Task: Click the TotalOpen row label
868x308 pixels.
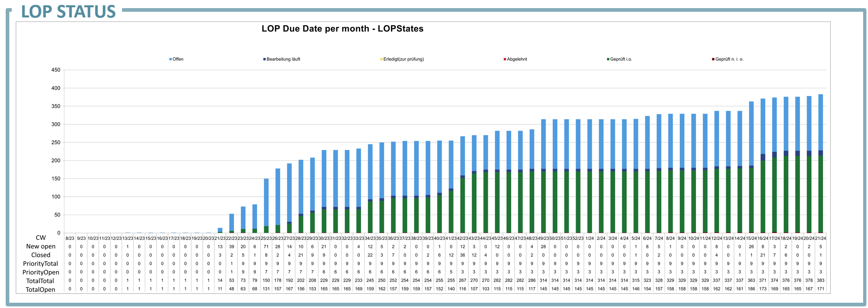Action: (41, 289)
